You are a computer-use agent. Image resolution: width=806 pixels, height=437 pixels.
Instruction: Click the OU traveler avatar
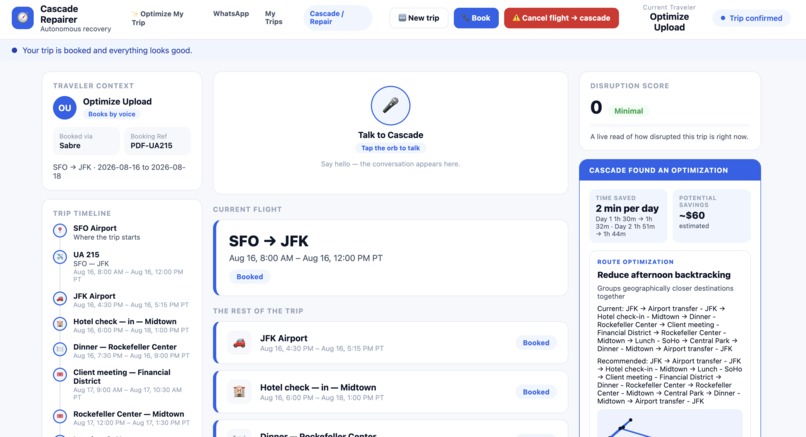(x=65, y=108)
